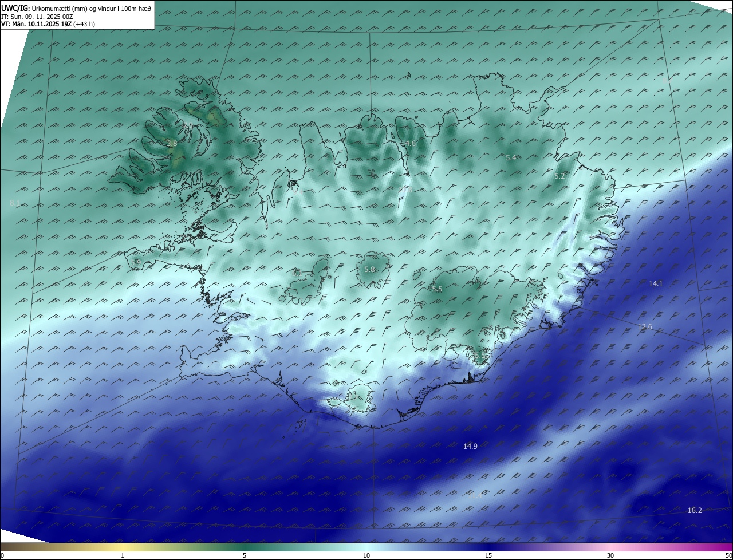The image size is (733, 560).
Task: Click the 5.4 value label
Action: click(511, 157)
